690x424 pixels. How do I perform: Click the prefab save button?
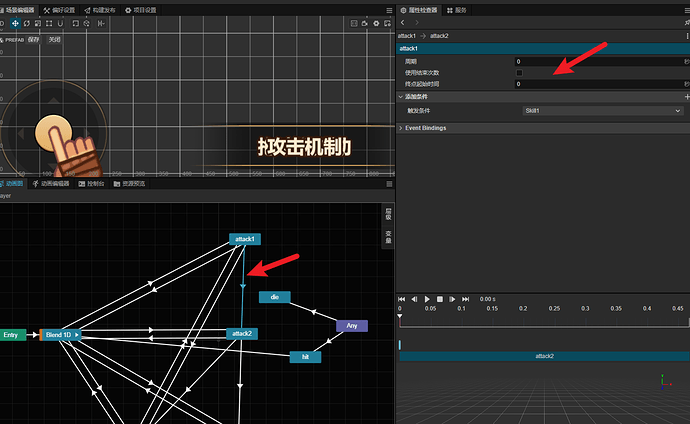(33, 40)
